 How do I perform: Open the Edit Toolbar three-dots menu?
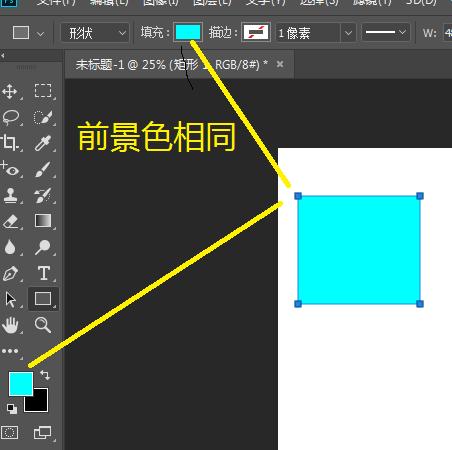(10, 351)
